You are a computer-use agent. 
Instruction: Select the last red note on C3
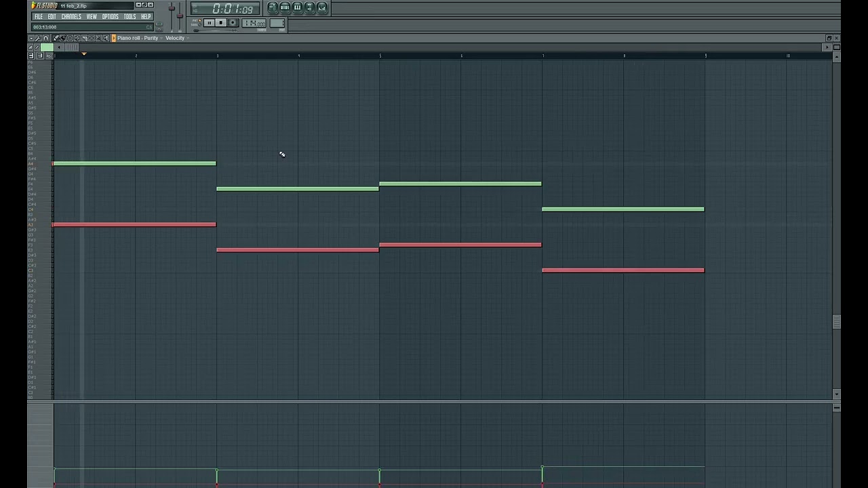(x=623, y=270)
